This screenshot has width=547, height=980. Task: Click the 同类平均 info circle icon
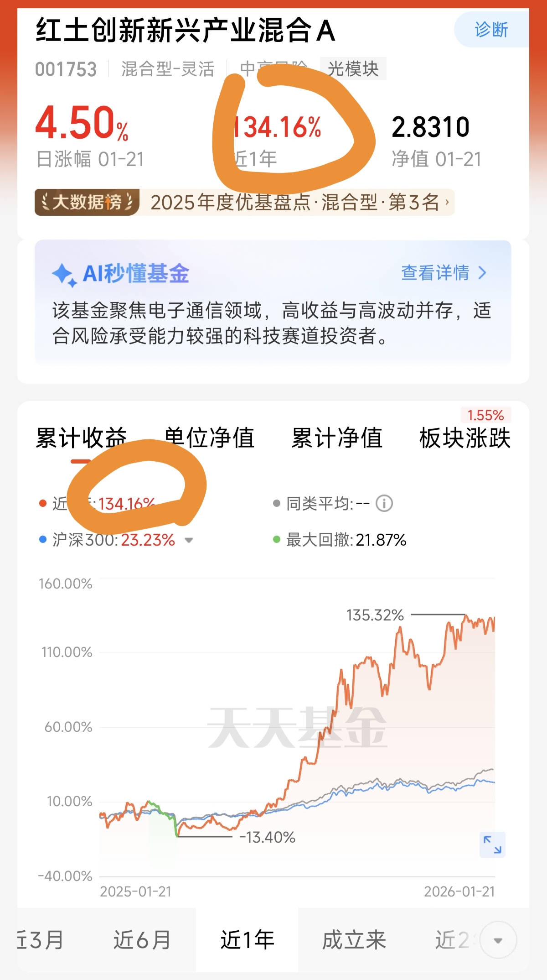click(x=384, y=504)
